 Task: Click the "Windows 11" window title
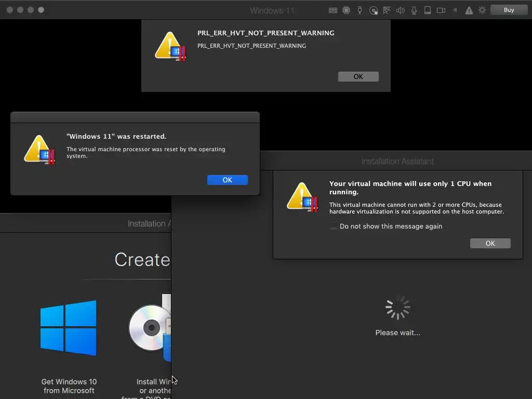tap(272, 10)
